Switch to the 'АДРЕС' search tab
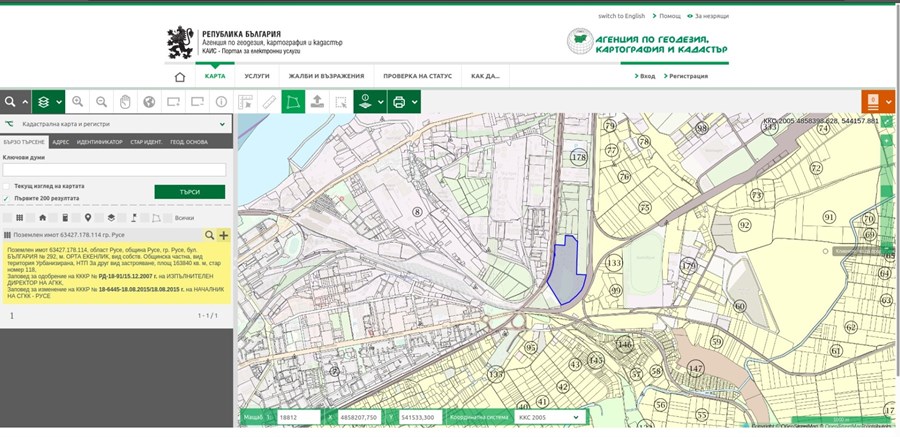 [x=61, y=142]
